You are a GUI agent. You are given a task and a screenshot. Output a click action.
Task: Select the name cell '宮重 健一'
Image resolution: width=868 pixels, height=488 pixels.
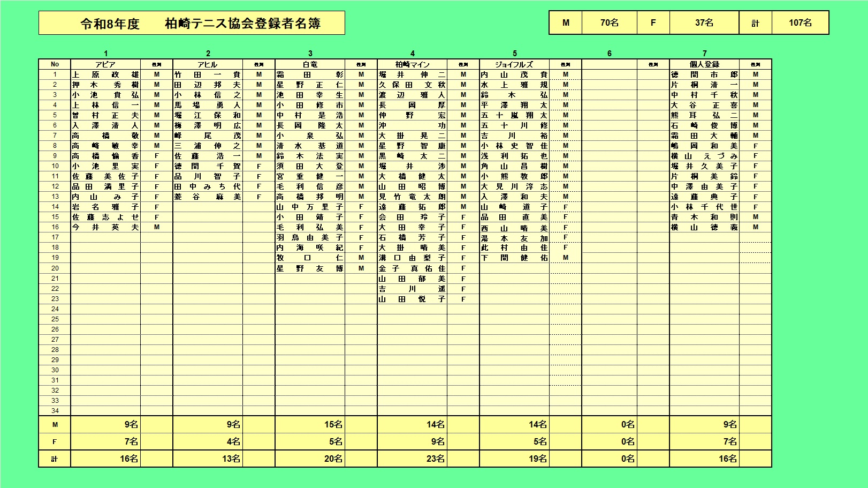pos(310,176)
